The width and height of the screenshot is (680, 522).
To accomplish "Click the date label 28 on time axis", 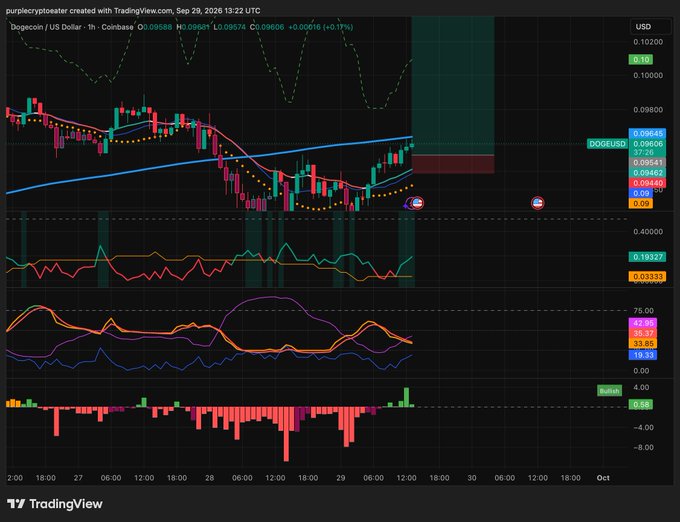I will pyautogui.click(x=209, y=478).
